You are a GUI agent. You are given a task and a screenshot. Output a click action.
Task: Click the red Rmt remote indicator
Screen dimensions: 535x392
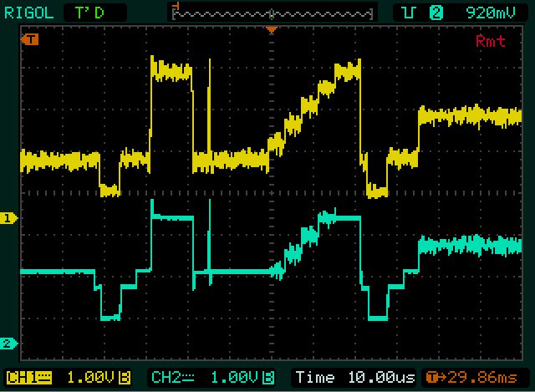click(x=490, y=41)
